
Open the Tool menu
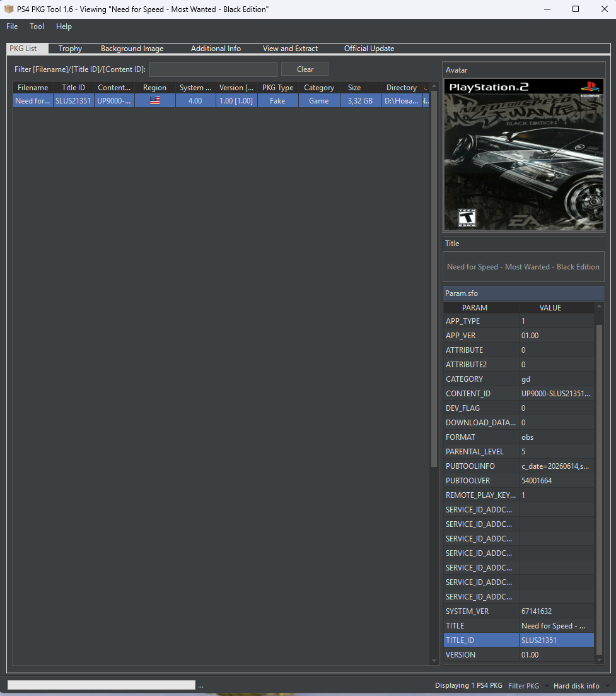coord(37,27)
